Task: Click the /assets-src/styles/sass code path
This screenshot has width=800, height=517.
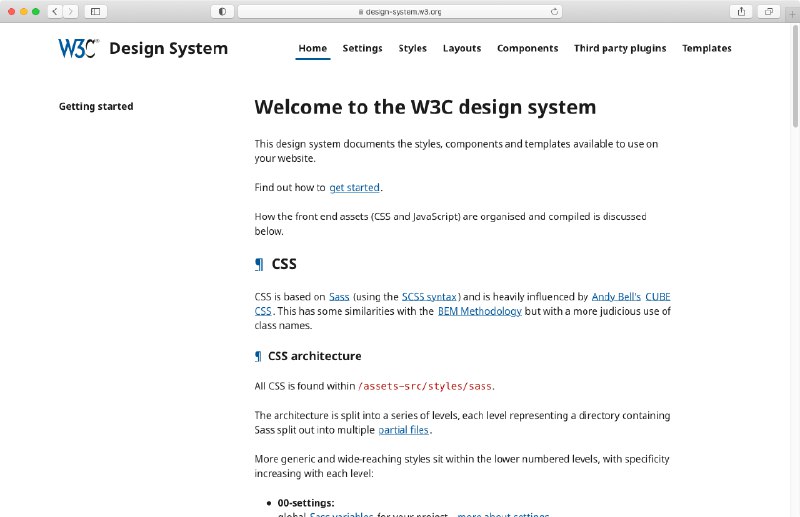Action: click(425, 386)
